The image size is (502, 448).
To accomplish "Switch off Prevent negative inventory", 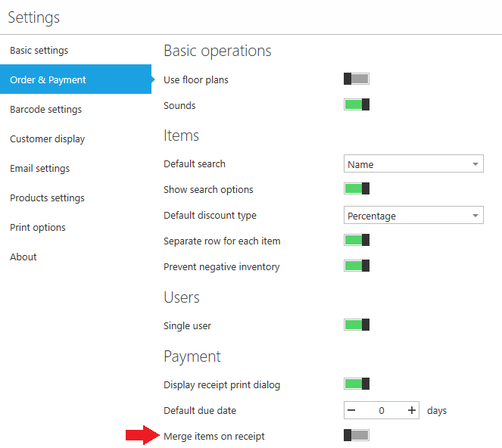I will click(x=356, y=266).
